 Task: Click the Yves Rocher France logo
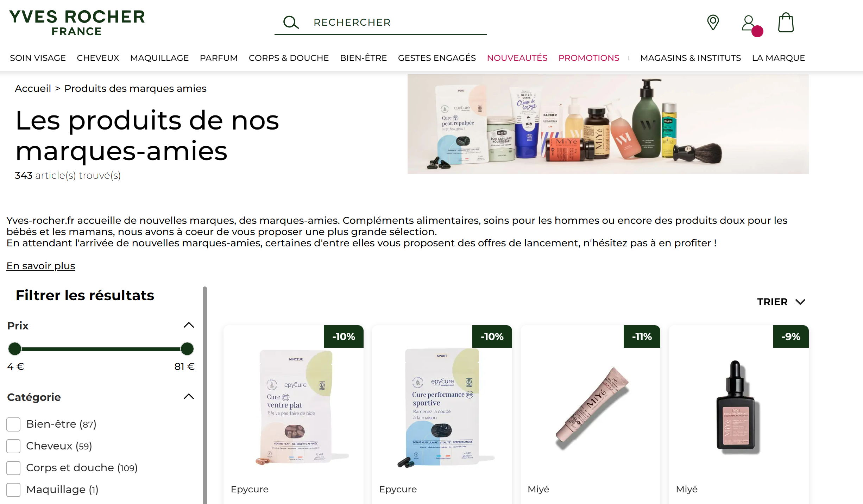[x=77, y=23]
